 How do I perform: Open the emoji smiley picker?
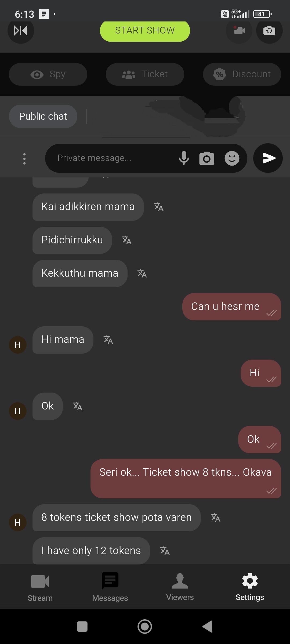click(232, 158)
